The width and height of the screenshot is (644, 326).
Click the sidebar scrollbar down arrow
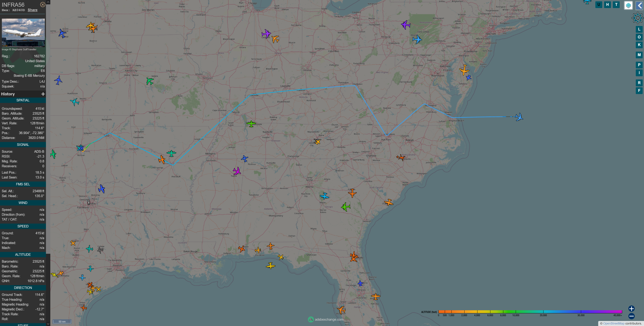point(48,324)
